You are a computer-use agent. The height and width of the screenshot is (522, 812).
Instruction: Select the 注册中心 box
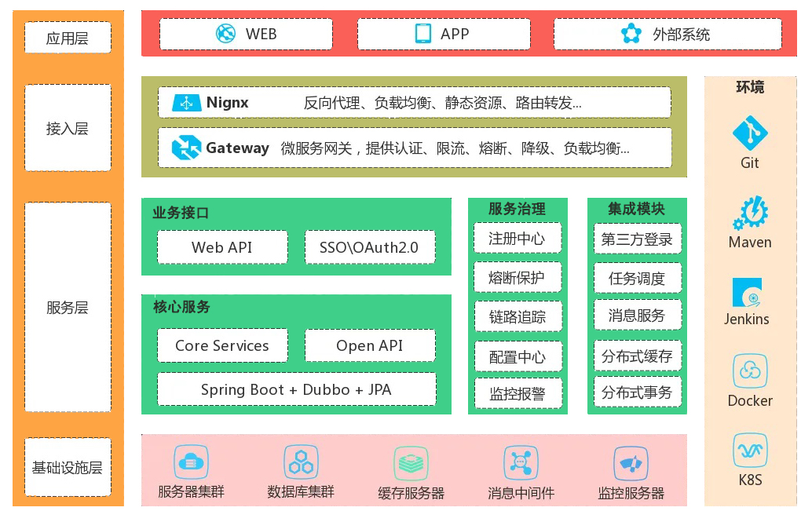[518, 239]
